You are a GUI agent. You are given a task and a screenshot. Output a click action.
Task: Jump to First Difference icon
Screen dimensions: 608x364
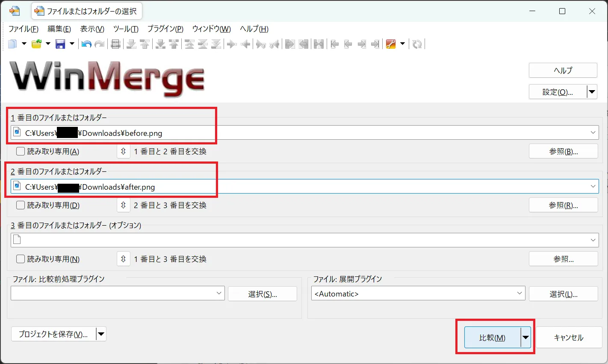click(x=189, y=44)
